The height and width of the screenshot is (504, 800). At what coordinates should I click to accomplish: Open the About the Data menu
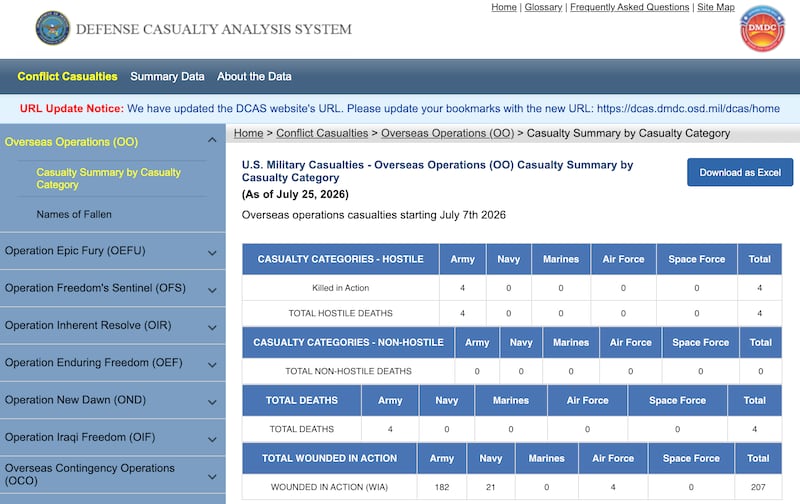tap(254, 77)
